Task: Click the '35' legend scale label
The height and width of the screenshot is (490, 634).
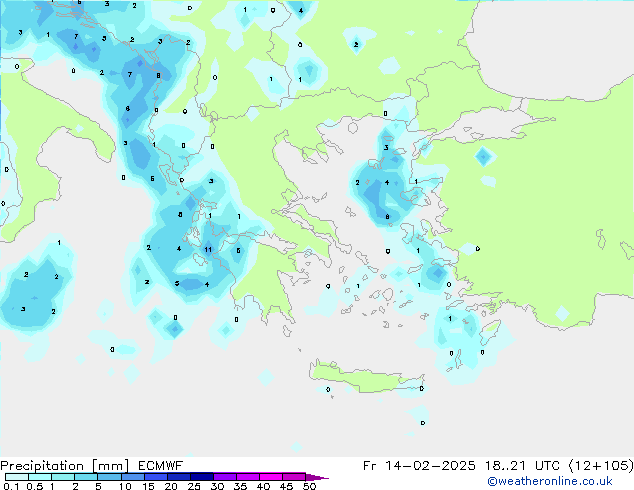Action: click(x=240, y=486)
